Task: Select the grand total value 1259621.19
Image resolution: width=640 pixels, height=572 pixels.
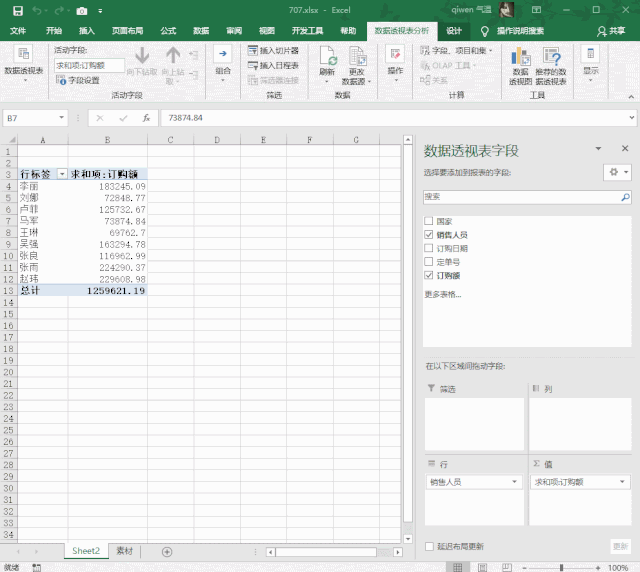Action: pyautogui.click(x=107, y=291)
